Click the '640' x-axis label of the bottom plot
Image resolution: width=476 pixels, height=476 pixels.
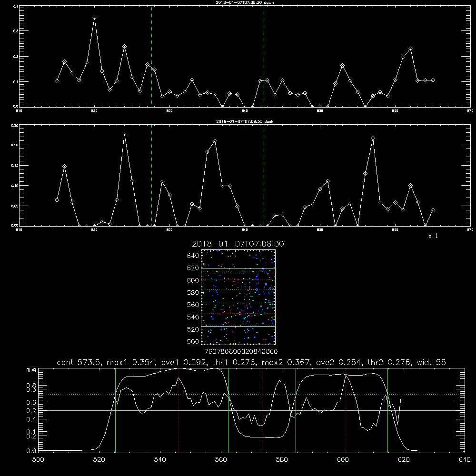tap(465, 460)
